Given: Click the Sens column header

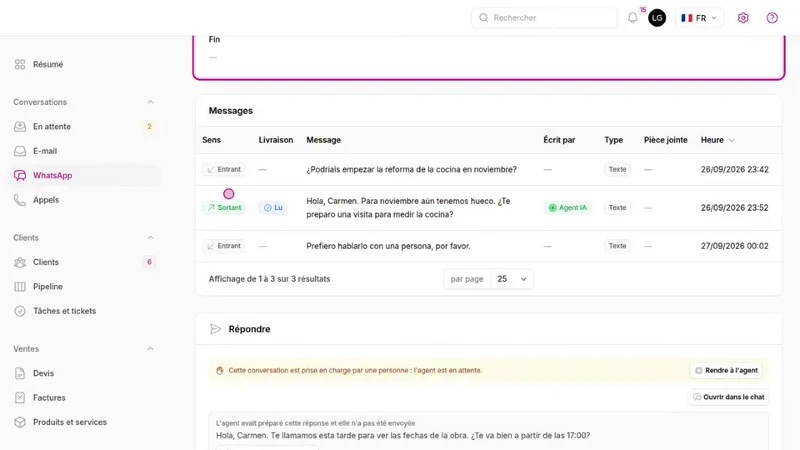Looking at the screenshot, I should (x=211, y=140).
